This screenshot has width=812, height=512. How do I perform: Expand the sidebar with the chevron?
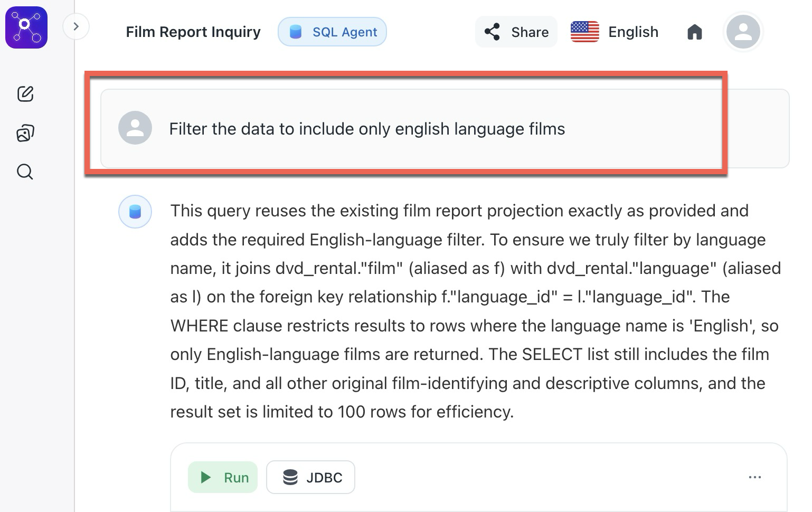click(76, 26)
